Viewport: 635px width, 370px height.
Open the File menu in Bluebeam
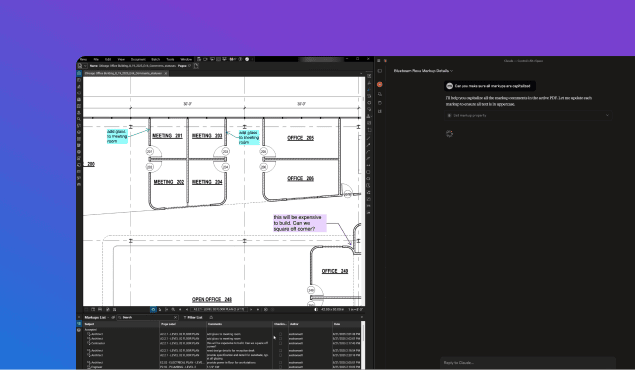(x=96, y=60)
